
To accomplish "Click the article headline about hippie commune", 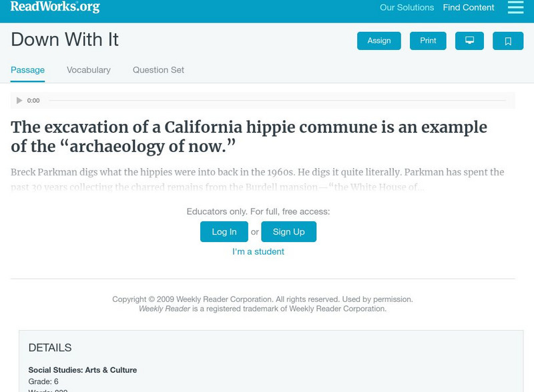I will coord(249,135).
